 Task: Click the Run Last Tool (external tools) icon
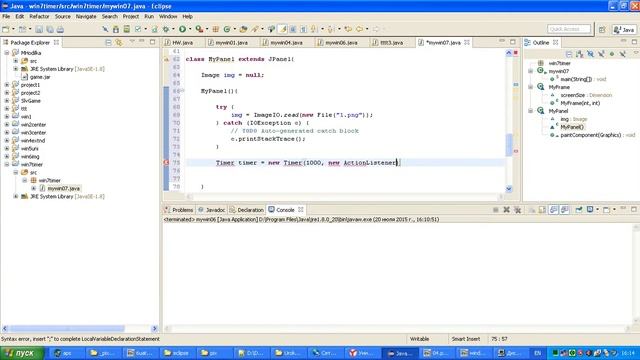(199, 29)
